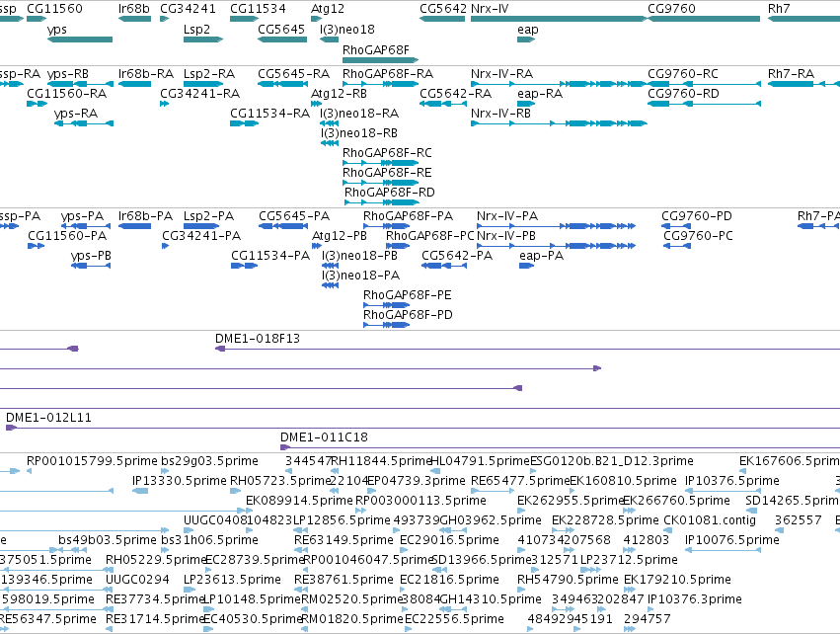Select CG9760-PD protein label
The image size is (840, 634).
coord(697,216)
